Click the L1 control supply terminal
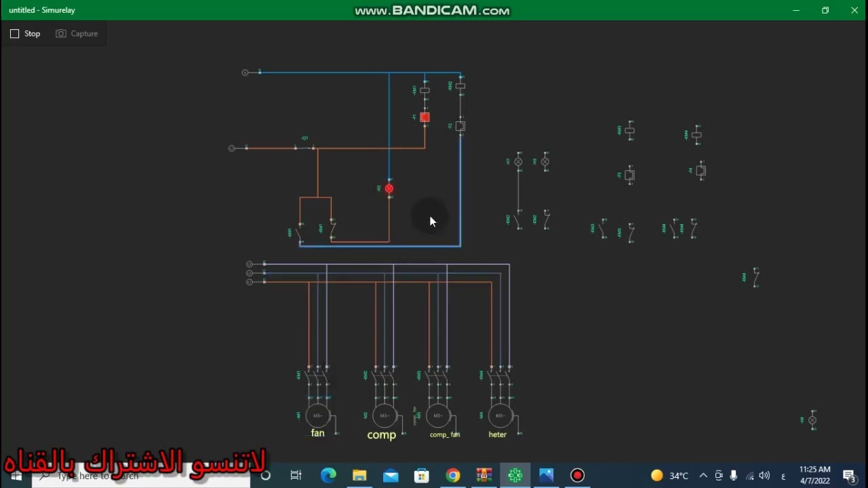The width and height of the screenshot is (868, 488). pos(232,148)
